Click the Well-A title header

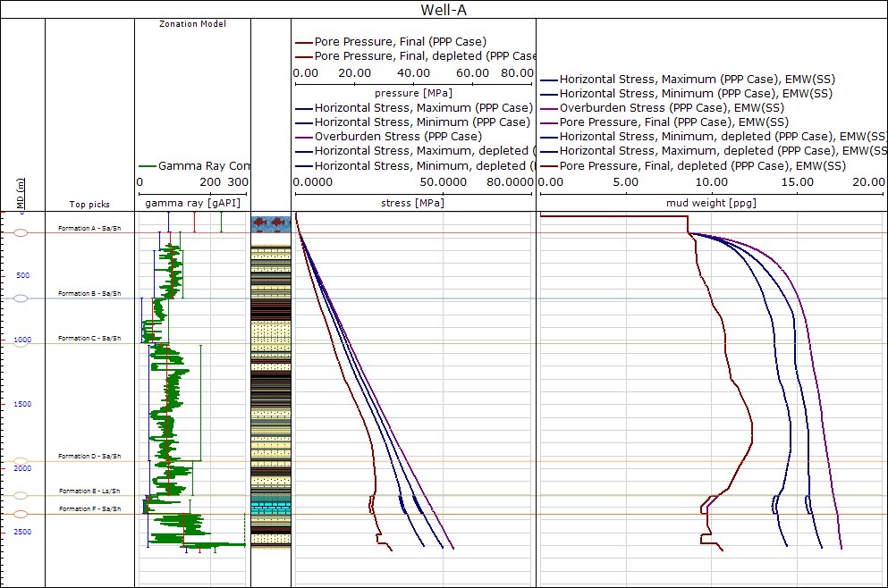tap(444, 10)
